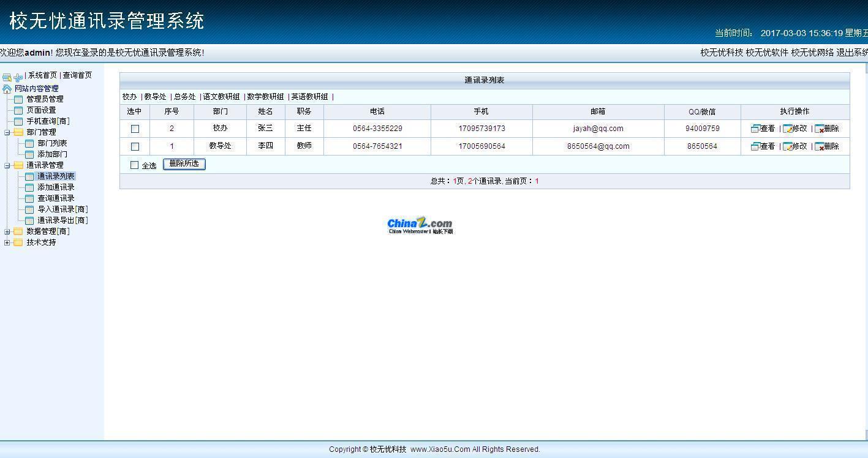Click the page icon next to 页面设置
The height and width of the screenshot is (458, 868).
click(18, 110)
